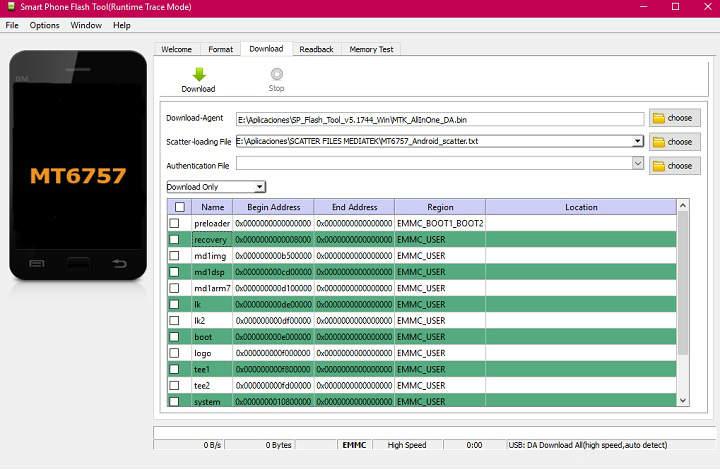720x469 pixels.
Task: Click the EMMC status bar entry
Action: pyautogui.click(x=354, y=445)
